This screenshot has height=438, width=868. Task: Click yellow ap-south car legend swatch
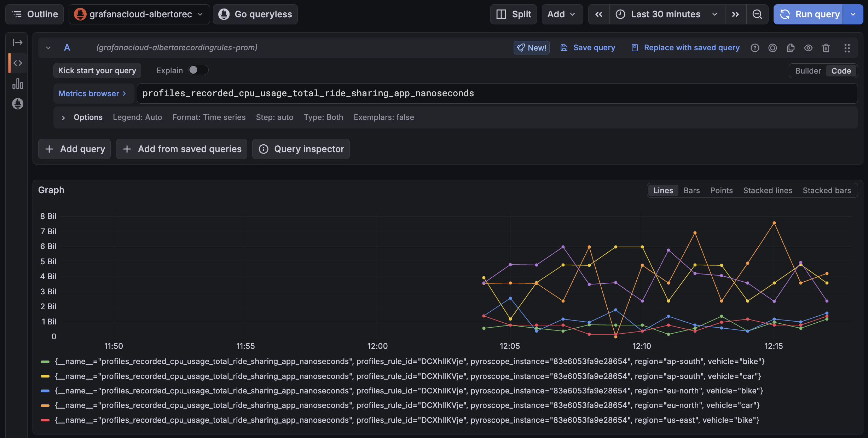pyautogui.click(x=45, y=376)
